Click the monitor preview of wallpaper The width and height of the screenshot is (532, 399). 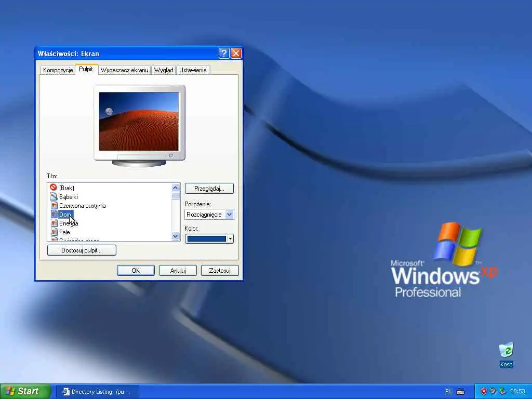click(x=139, y=122)
